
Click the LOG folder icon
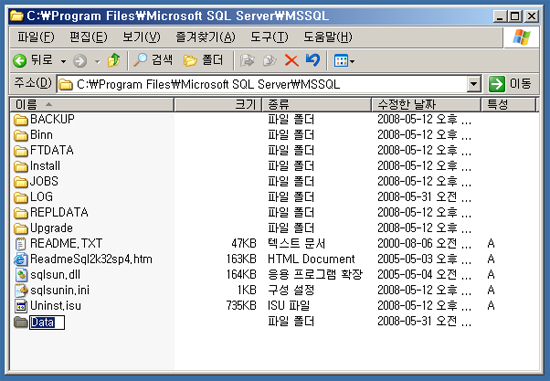(21, 197)
